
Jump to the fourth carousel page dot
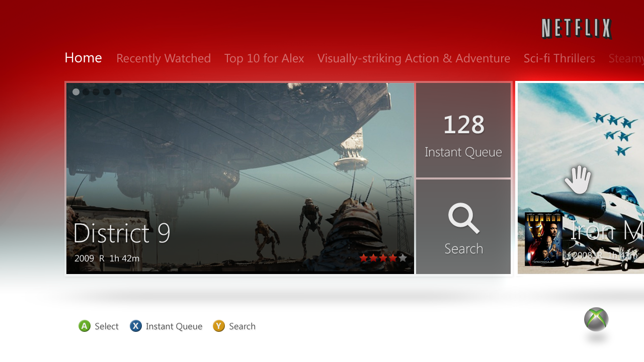coord(107,92)
